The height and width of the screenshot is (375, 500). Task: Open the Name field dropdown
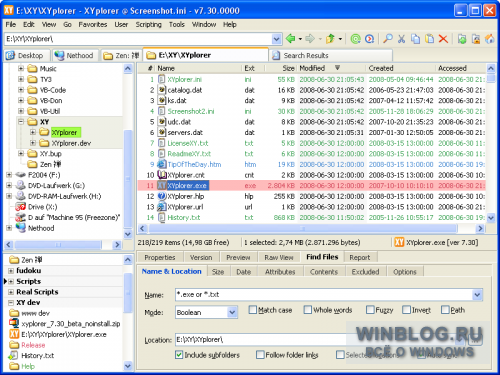pos(477,295)
